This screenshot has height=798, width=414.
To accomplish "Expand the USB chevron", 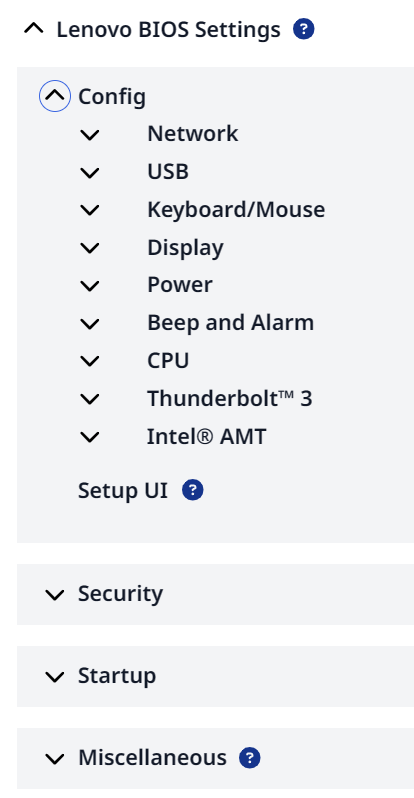I will (90, 173).
